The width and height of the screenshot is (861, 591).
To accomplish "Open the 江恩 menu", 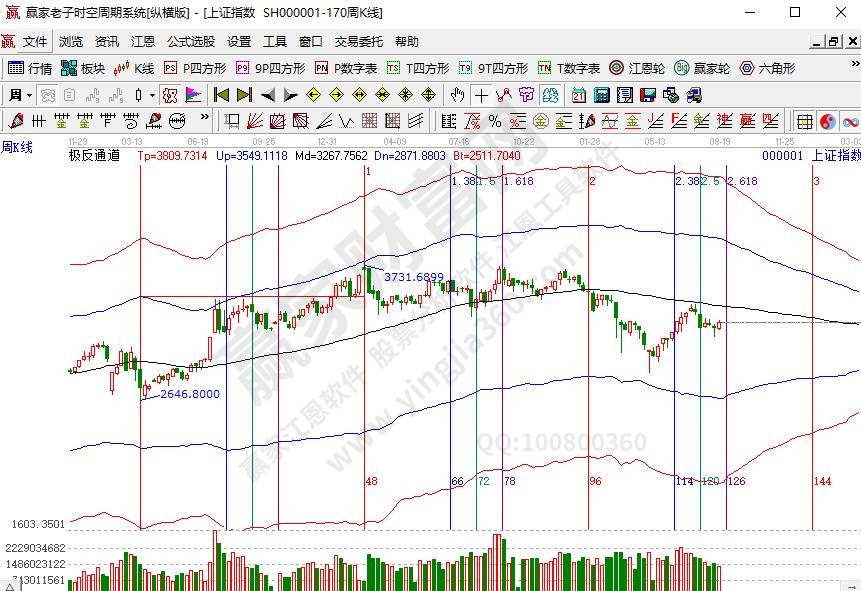I will tap(142, 42).
